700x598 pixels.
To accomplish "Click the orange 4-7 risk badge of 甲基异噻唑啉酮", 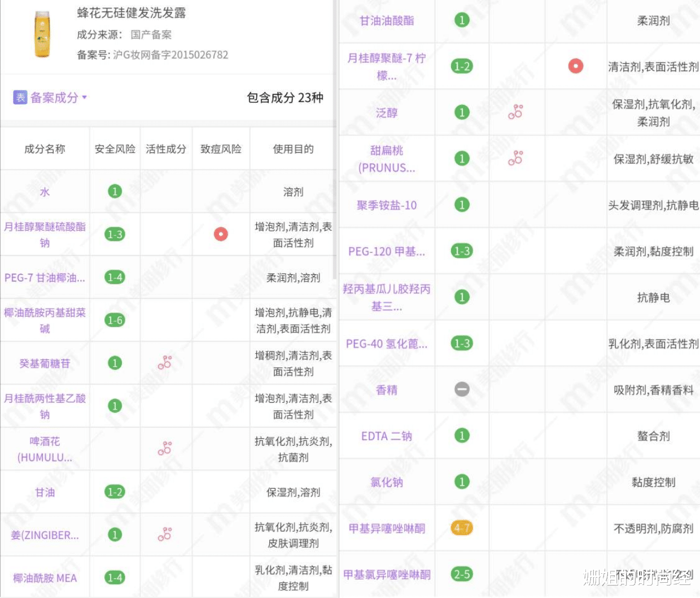I will click(x=461, y=528).
